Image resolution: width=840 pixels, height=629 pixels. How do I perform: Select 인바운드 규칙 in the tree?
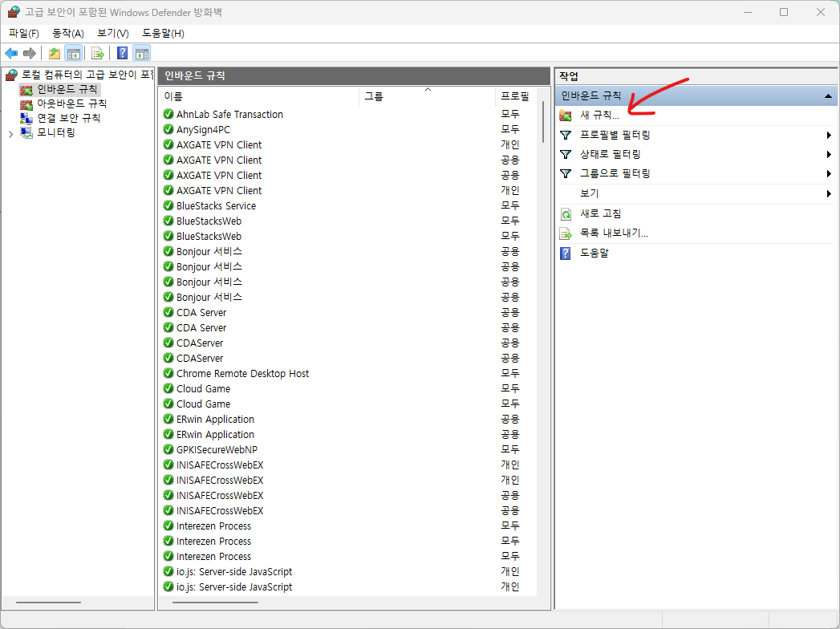67,89
